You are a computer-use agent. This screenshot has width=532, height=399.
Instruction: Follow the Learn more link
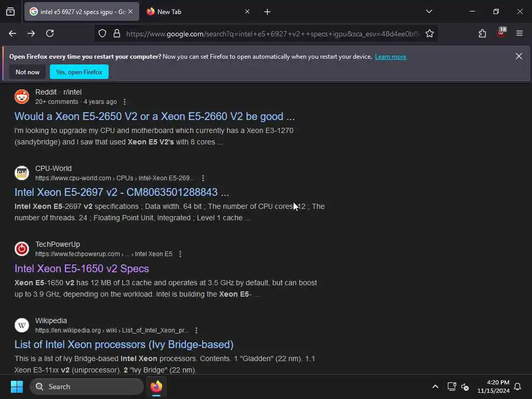tap(391, 57)
